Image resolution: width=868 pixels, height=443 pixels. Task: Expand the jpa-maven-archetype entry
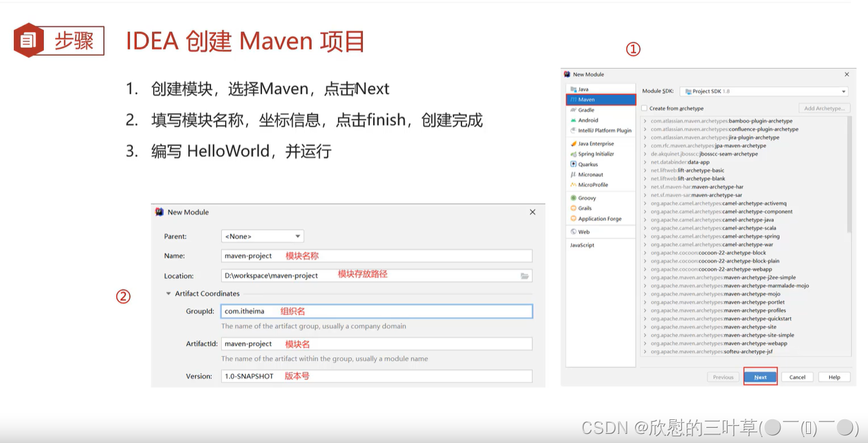point(645,146)
